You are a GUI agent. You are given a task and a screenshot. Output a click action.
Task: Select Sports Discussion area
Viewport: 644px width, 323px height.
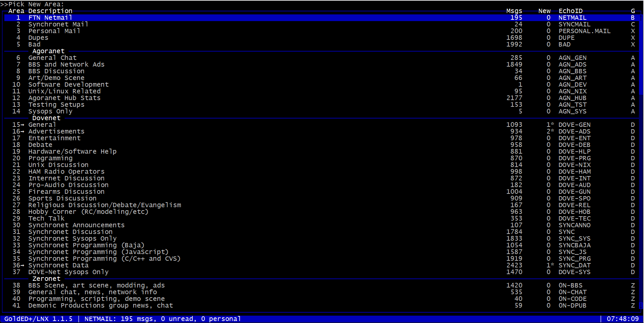click(x=322, y=198)
